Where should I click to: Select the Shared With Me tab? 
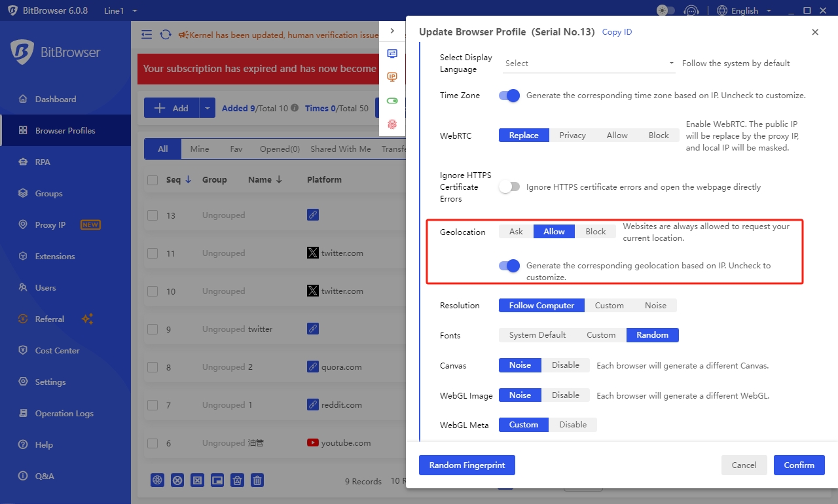pyautogui.click(x=340, y=149)
